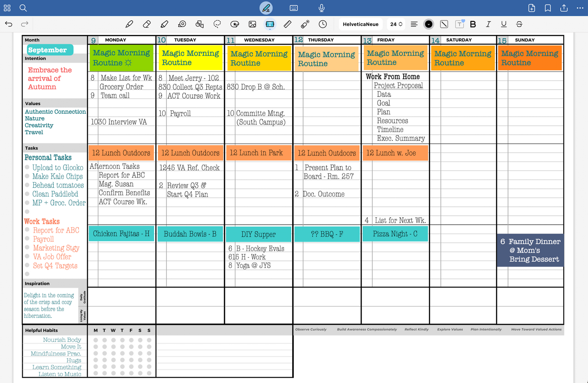The height and width of the screenshot is (383, 588).
Task: Check off the Upload to Glooko task
Action: coord(27,167)
